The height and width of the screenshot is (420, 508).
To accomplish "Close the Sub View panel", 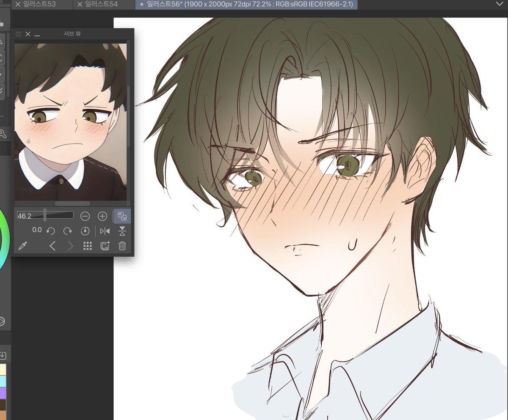I will pyautogui.click(x=28, y=34).
